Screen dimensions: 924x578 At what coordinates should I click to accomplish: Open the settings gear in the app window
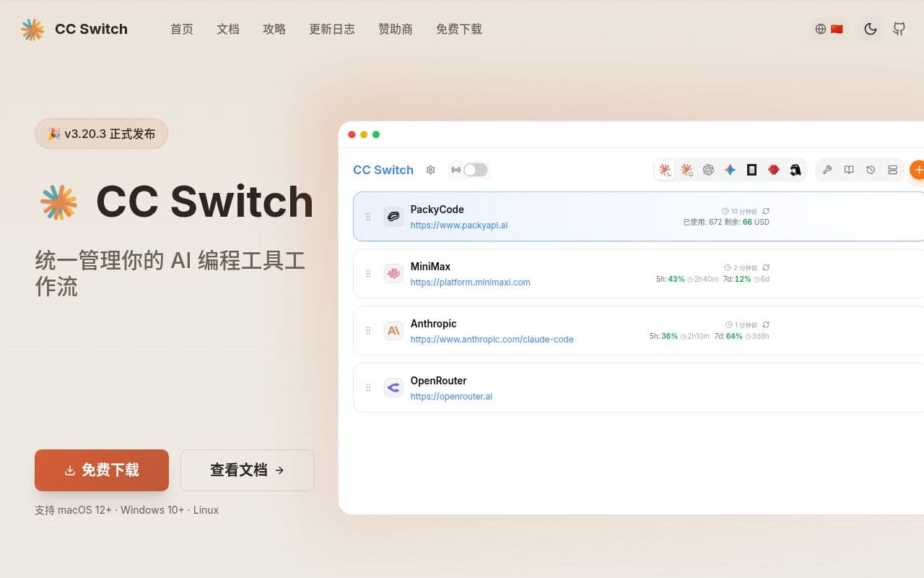[431, 170]
